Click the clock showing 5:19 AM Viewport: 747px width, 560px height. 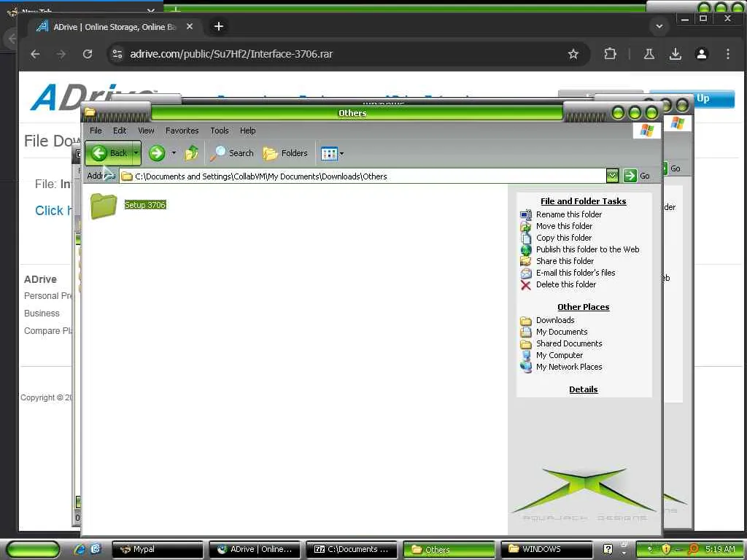pyautogui.click(x=720, y=549)
